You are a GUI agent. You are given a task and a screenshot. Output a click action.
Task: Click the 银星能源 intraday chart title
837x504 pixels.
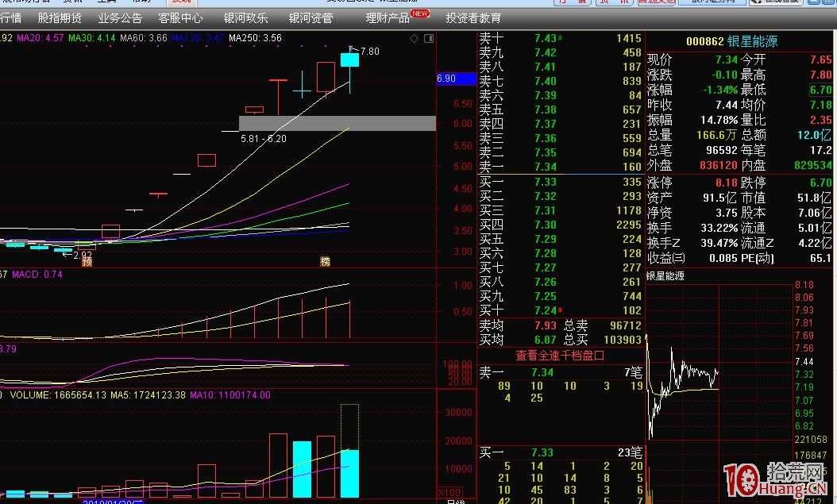[x=665, y=276]
